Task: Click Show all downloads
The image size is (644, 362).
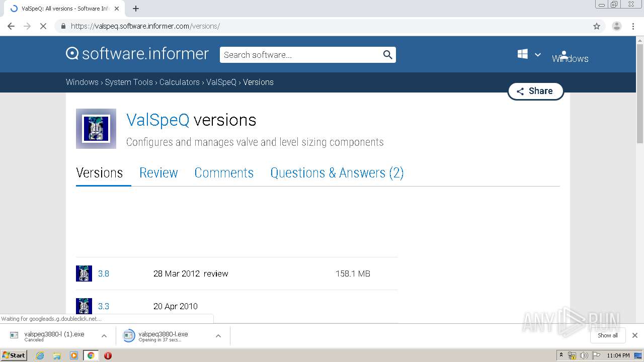Action: [608, 335]
